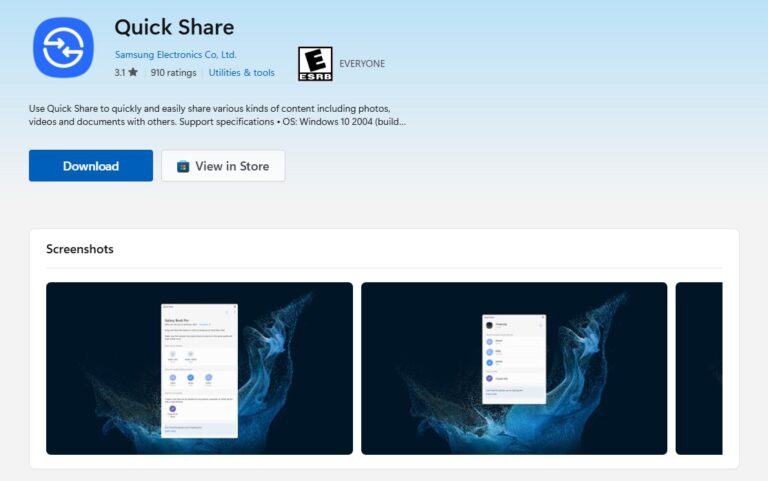
Task: Open the first Quick Share screenshot
Action: pos(199,368)
